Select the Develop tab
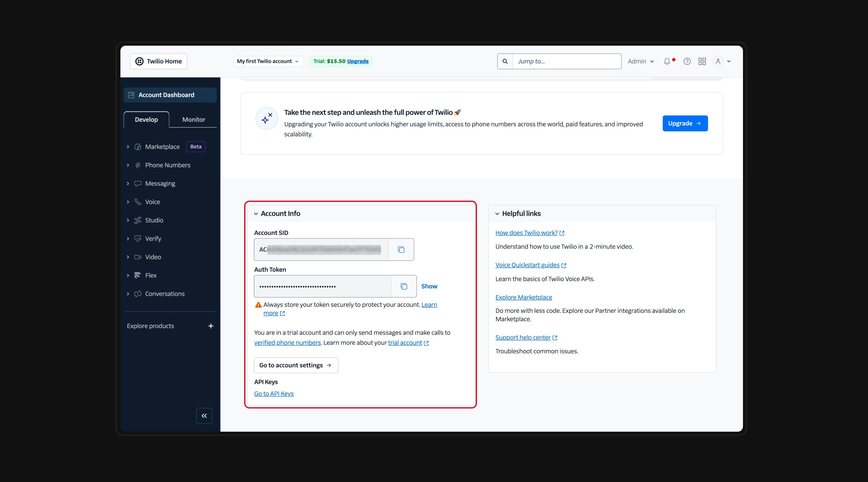 (x=146, y=119)
